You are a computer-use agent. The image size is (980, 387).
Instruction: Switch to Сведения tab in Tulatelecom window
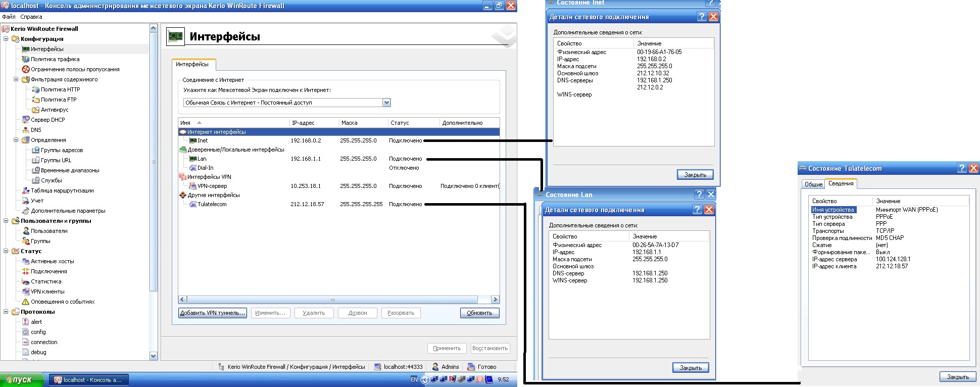pos(841,183)
